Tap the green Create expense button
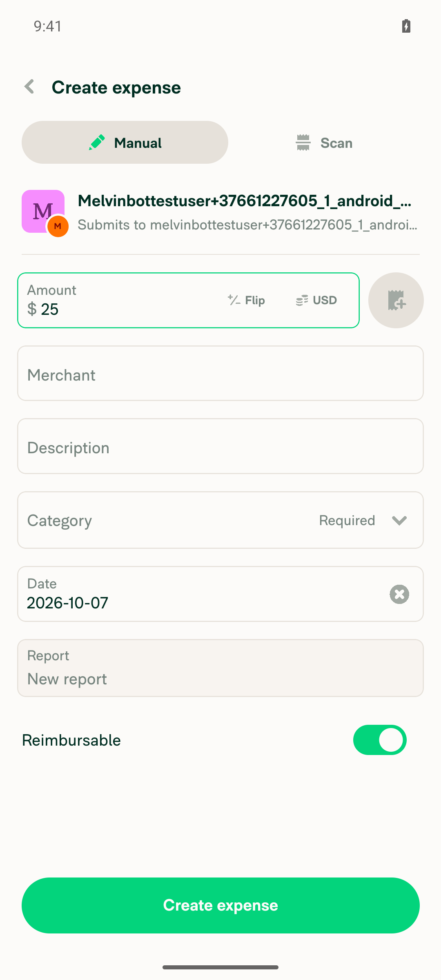The height and width of the screenshot is (980, 441). [220, 905]
